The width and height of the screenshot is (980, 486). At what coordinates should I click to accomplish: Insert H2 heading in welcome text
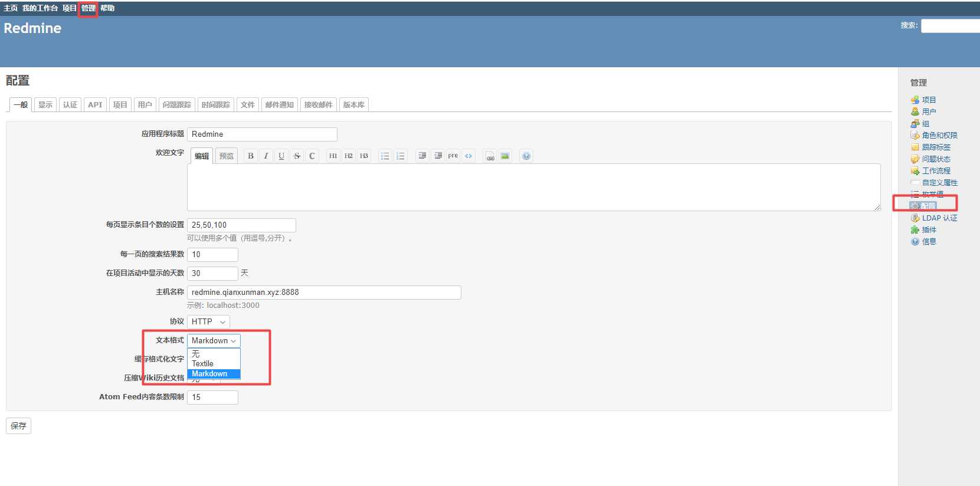coord(349,156)
